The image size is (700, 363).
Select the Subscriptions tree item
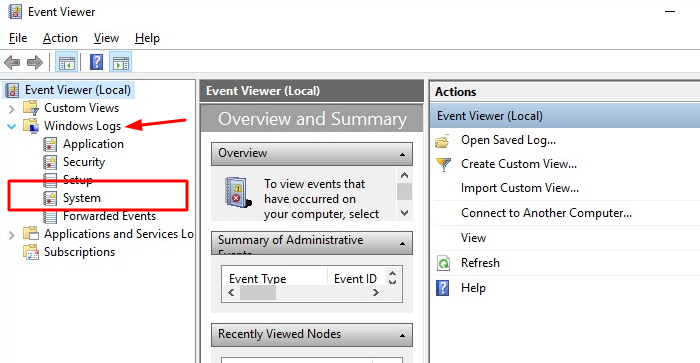(x=79, y=252)
